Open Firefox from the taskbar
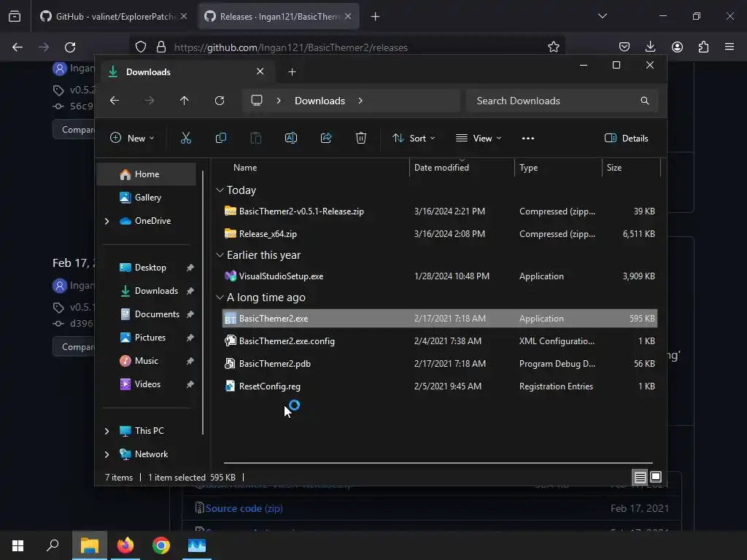 click(125, 545)
